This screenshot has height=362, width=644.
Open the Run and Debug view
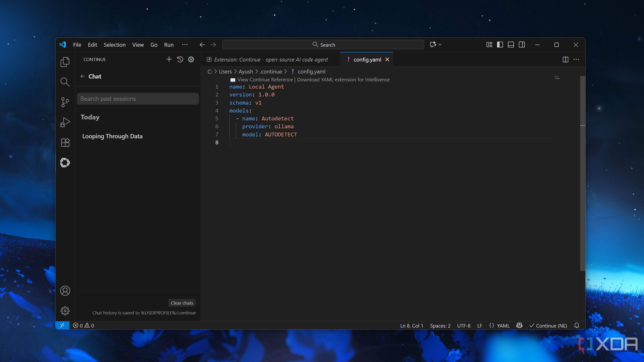[x=65, y=122]
